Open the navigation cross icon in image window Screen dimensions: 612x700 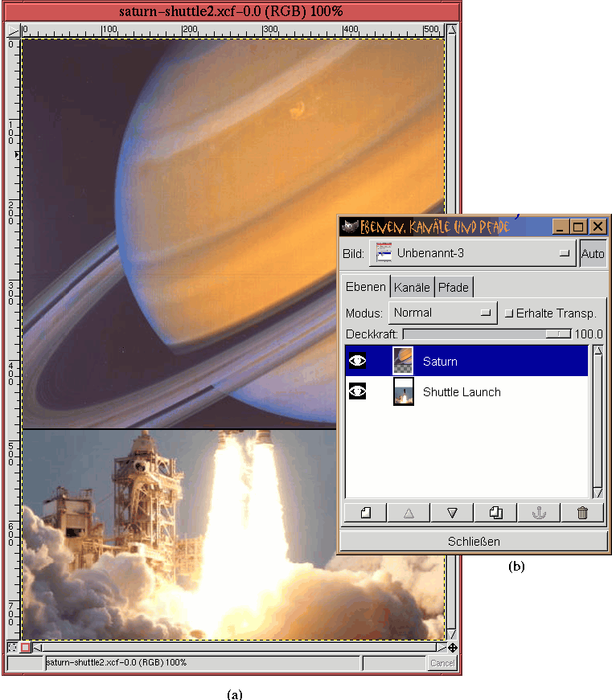[x=453, y=648]
